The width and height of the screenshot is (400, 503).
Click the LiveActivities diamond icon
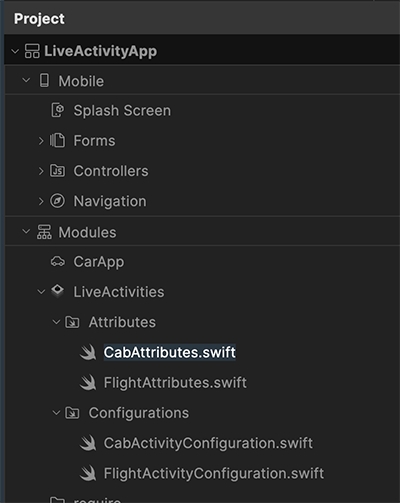click(x=58, y=291)
